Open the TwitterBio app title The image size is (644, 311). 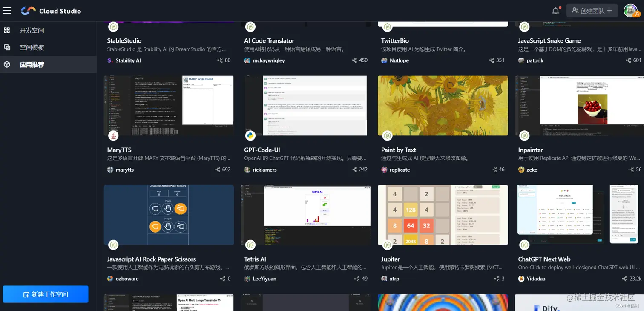[x=395, y=41]
